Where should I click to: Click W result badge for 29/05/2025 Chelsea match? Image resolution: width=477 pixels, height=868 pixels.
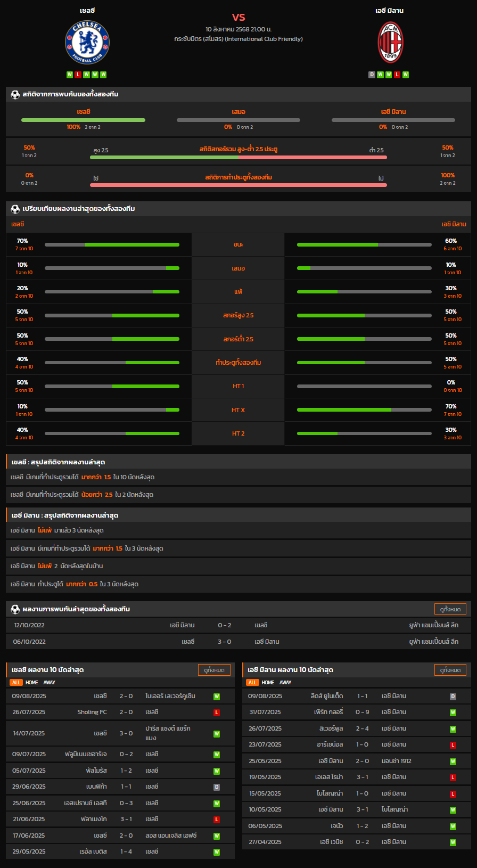217,852
